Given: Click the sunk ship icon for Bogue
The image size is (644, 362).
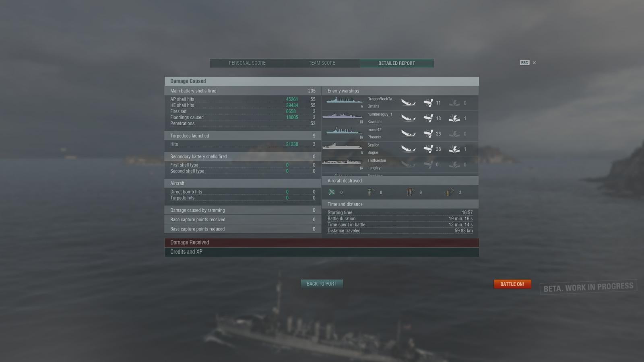Looking at the screenshot, I should [408, 149].
